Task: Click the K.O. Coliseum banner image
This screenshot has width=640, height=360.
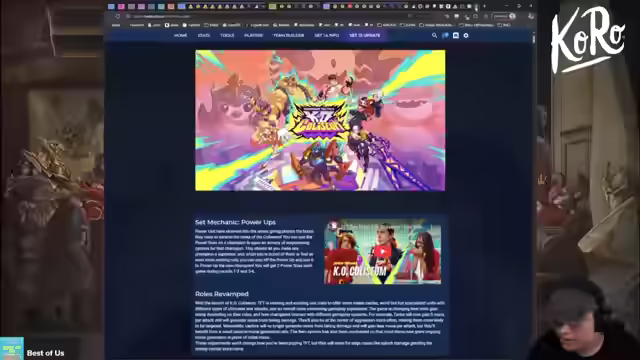Action: (x=320, y=120)
